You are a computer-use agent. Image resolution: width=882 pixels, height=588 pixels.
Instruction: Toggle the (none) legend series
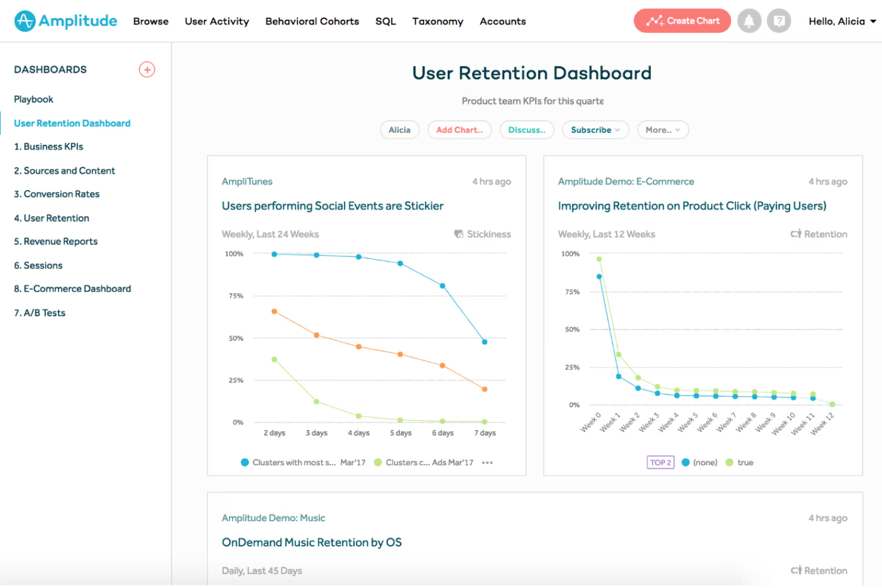pyautogui.click(x=699, y=462)
